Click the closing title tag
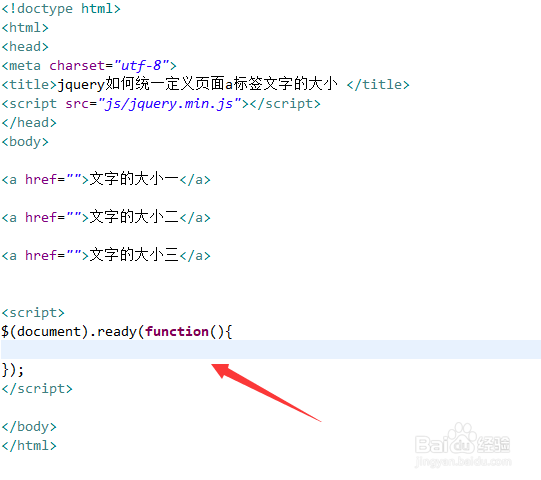Screen dimensions: 541x480 pyautogui.click(x=378, y=85)
